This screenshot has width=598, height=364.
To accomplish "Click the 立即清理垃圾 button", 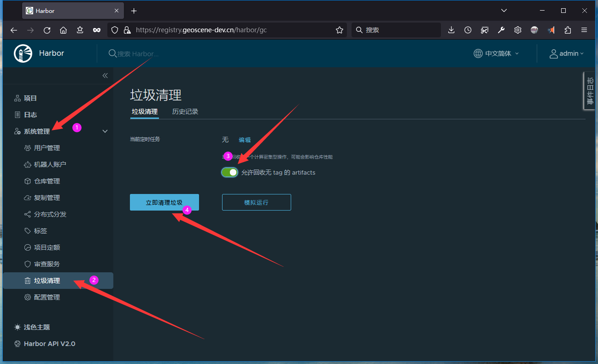I will coord(164,202).
